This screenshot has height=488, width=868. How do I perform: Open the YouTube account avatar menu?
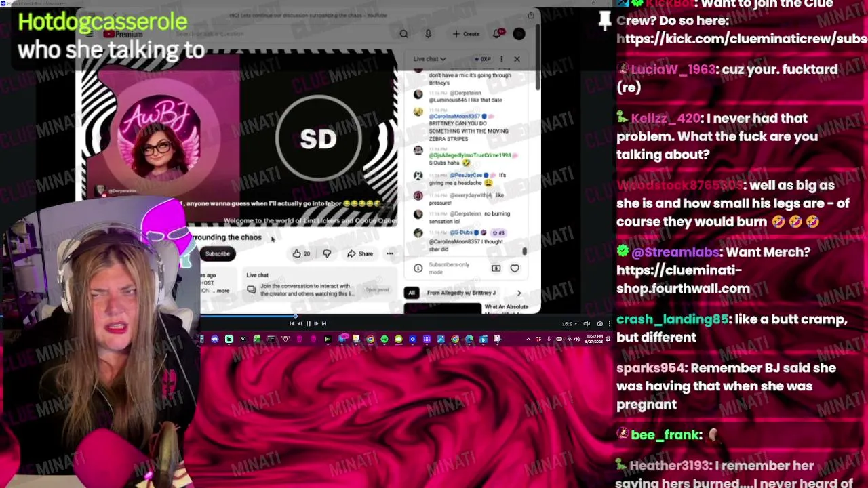(x=519, y=34)
